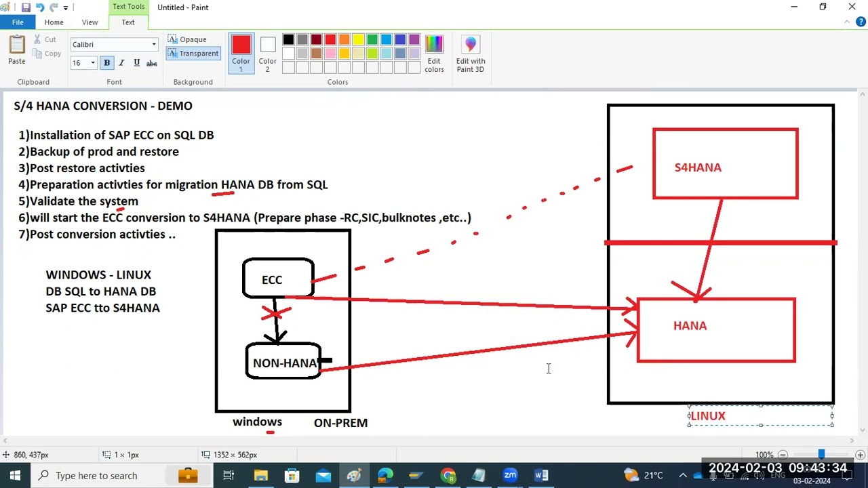Click Copy in Clipboard group
Screen dimensions: 868x488
(46, 54)
